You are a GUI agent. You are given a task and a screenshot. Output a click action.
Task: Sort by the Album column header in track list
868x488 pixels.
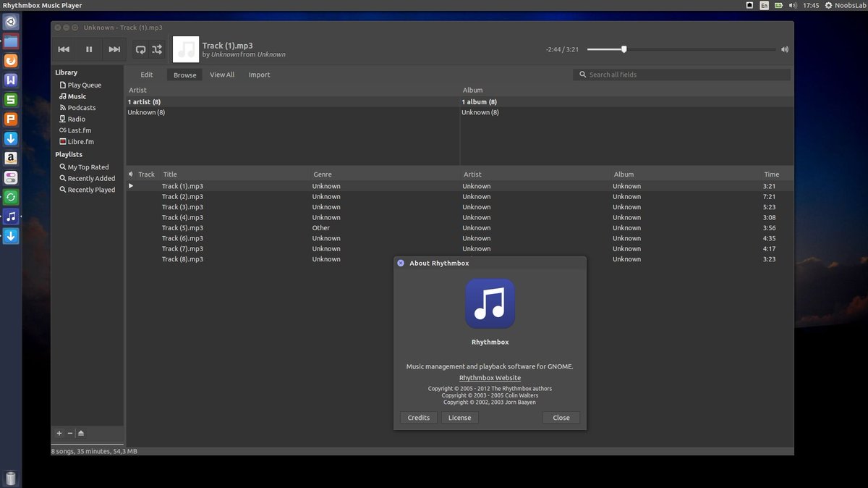pyautogui.click(x=686, y=174)
